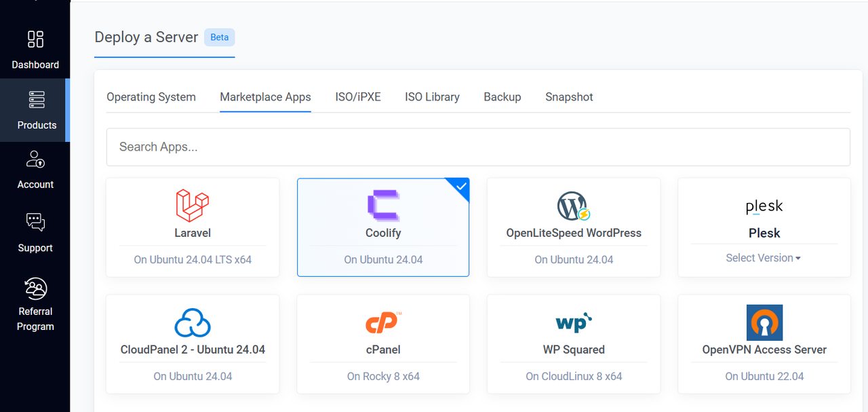Switch to Snapshot tab
868x412 pixels.
click(x=569, y=97)
